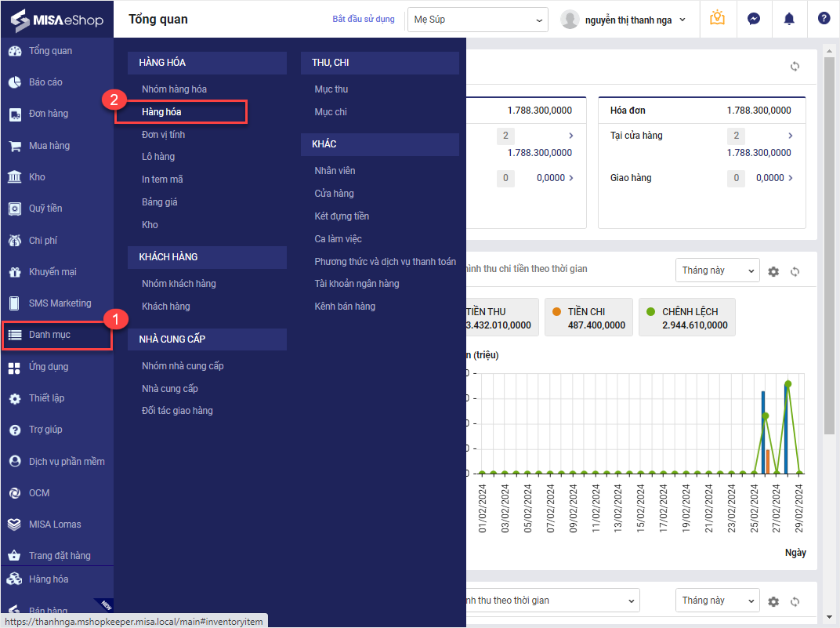Click the TIỀN THU legend card

(x=502, y=318)
